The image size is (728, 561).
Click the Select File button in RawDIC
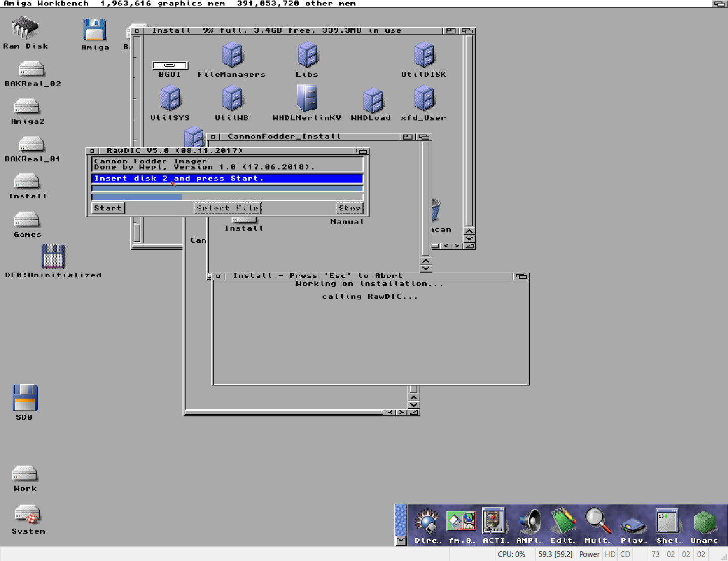[228, 208]
